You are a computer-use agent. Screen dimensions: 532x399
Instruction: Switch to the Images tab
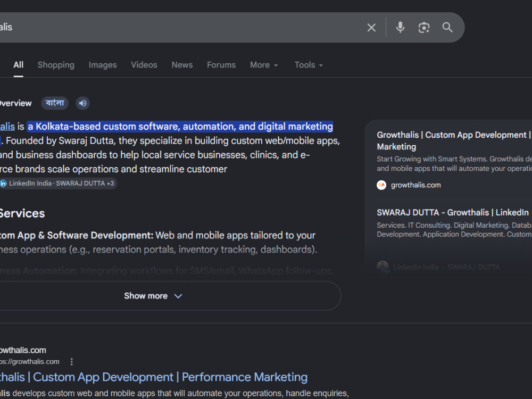coord(103,65)
